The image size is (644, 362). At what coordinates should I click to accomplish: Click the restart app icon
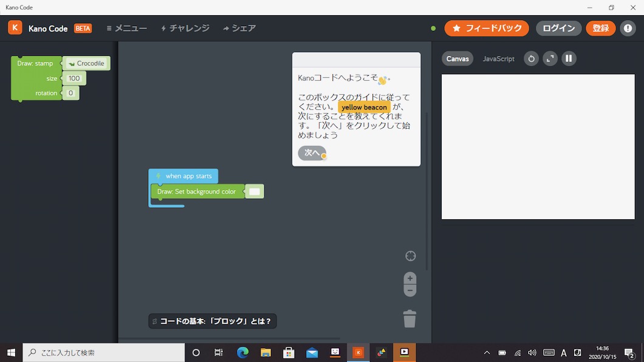531,59
